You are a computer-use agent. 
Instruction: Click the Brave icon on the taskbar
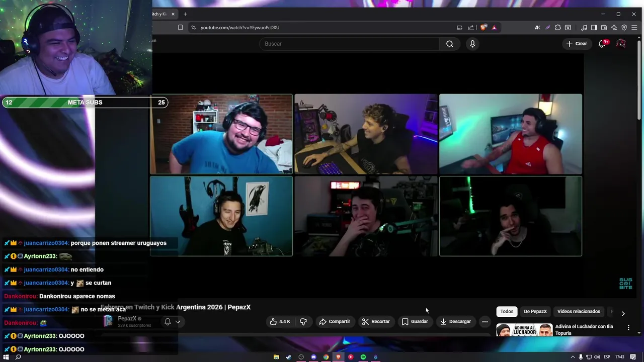(x=339, y=357)
